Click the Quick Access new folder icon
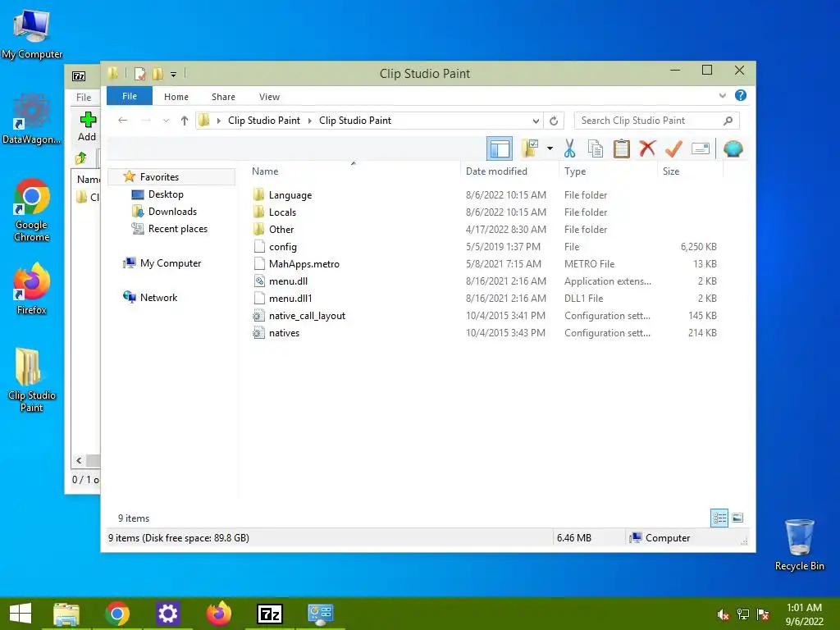The height and width of the screenshot is (630, 840). pos(157,74)
